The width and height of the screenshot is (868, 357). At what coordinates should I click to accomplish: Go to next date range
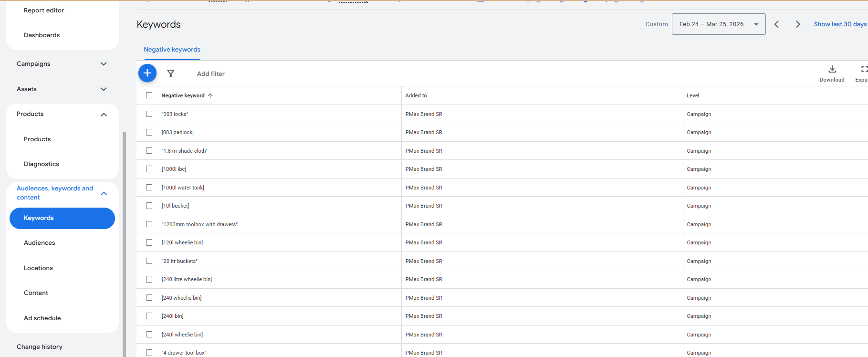(x=797, y=24)
